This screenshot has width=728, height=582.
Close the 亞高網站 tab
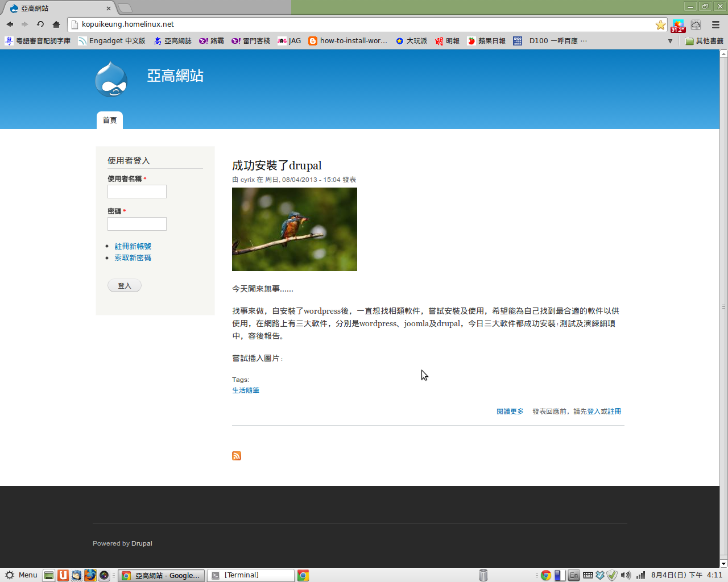point(109,9)
